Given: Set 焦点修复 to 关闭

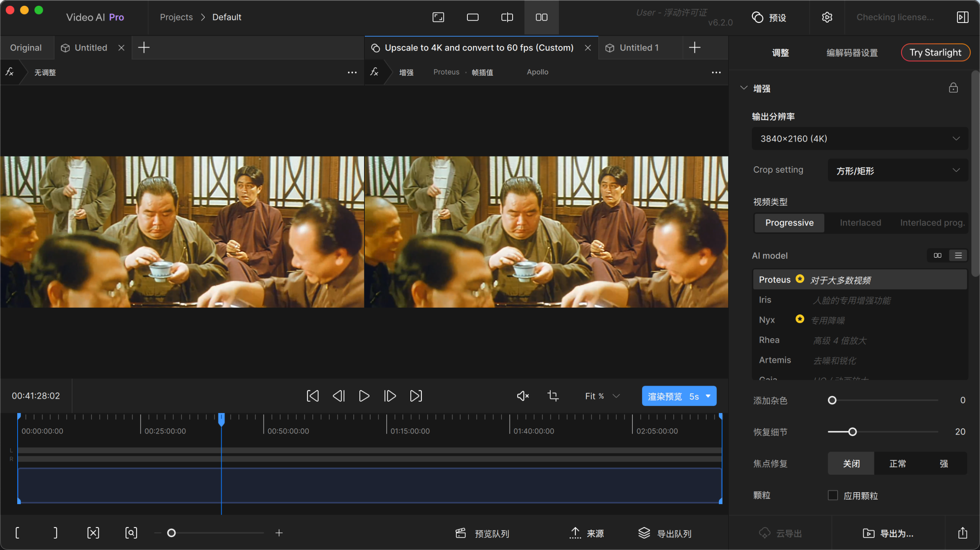Looking at the screenshot, I should 851,464.
